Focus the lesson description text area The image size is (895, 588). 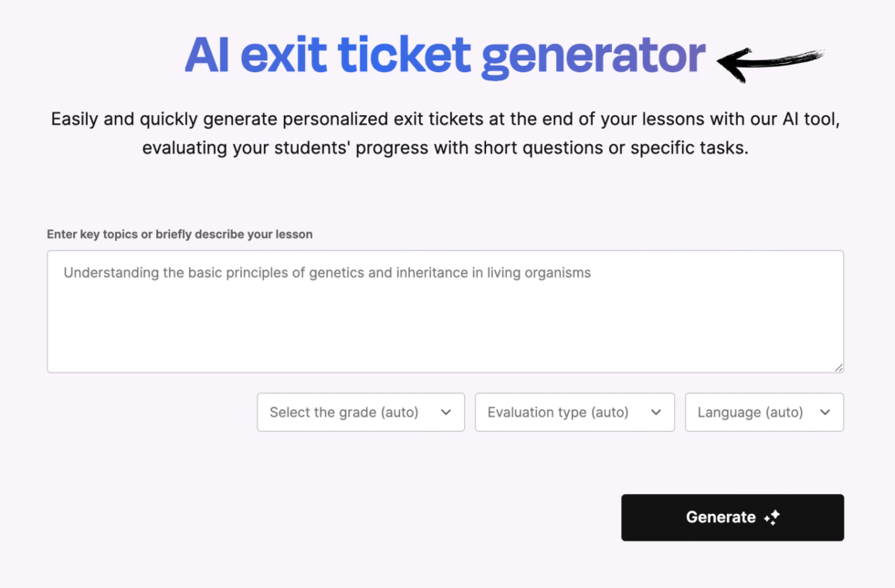tap(446, 310)
